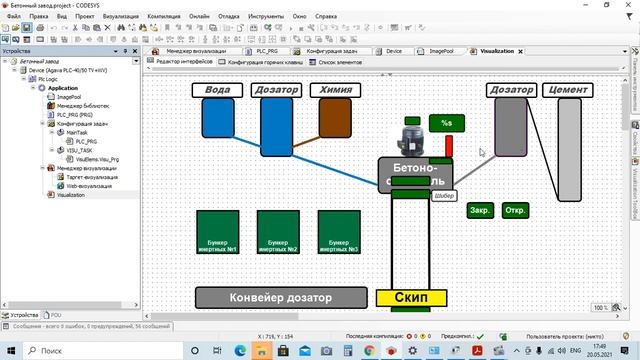Open the Файл menu

coord(14,16)
